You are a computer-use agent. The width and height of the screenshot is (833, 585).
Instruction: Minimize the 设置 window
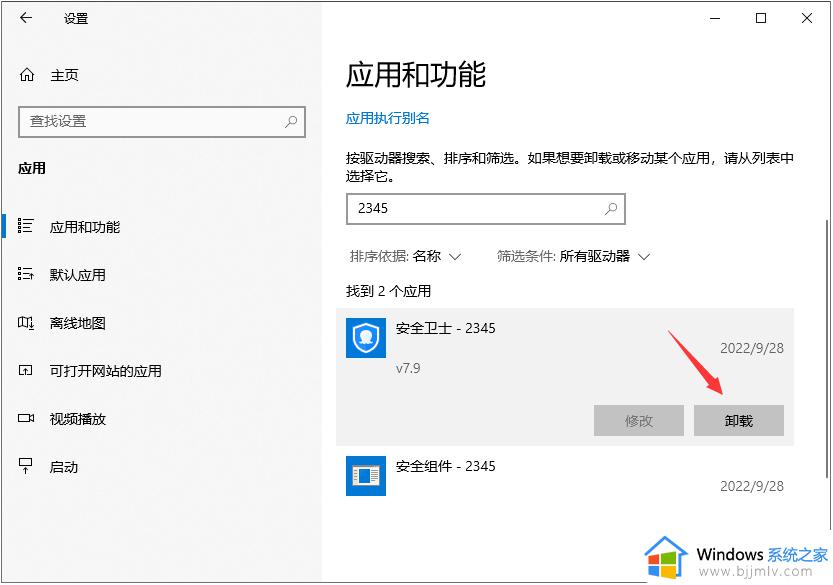point(715,18)
